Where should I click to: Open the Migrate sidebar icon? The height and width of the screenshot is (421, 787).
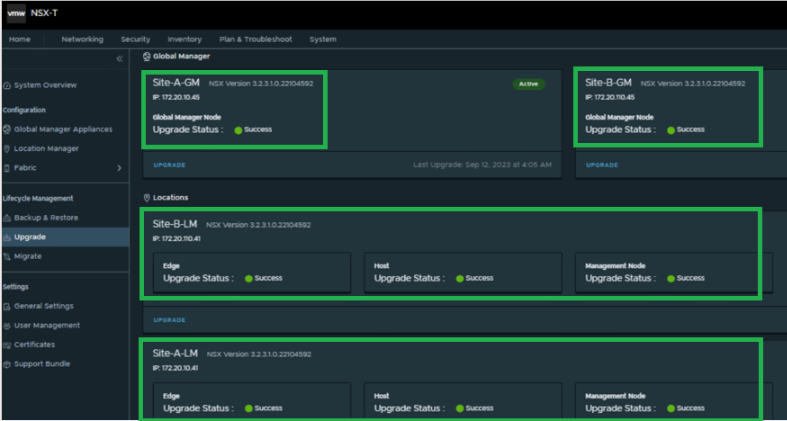7,257
